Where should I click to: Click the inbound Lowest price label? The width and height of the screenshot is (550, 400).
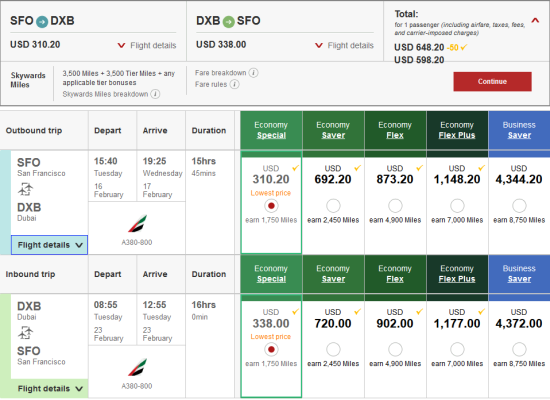point(270,336)
